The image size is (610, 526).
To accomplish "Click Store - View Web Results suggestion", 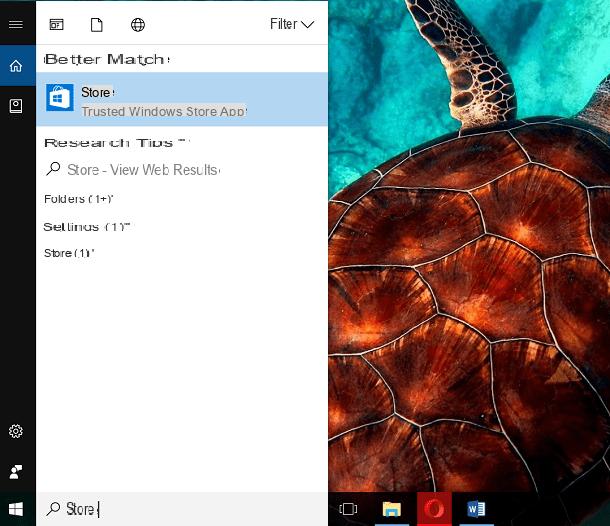I will pos(143,170).
